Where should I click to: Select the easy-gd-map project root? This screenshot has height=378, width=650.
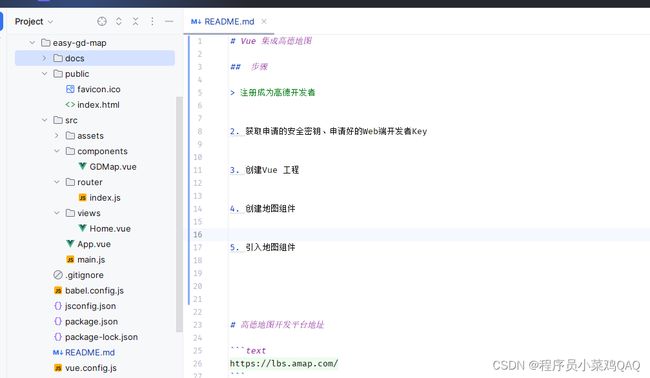click(x=80, y=43)
